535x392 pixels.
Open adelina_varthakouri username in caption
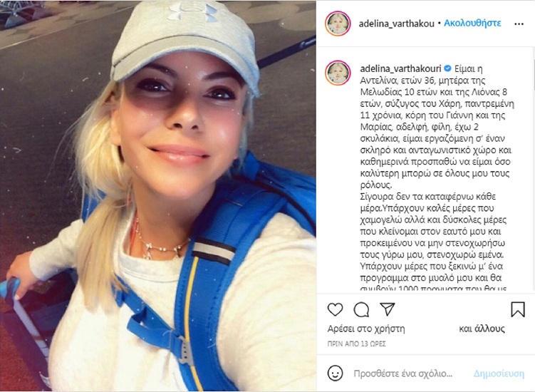click(400, 68)
